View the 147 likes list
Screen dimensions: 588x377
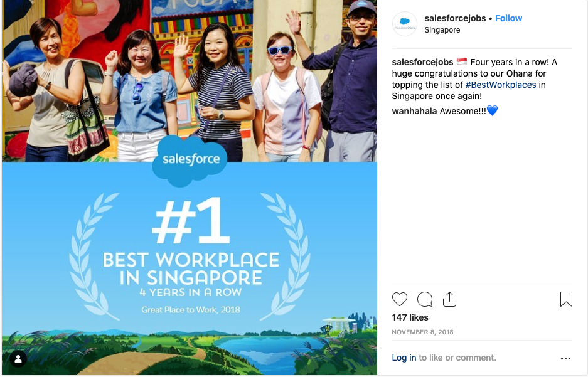tap(410, 317)
